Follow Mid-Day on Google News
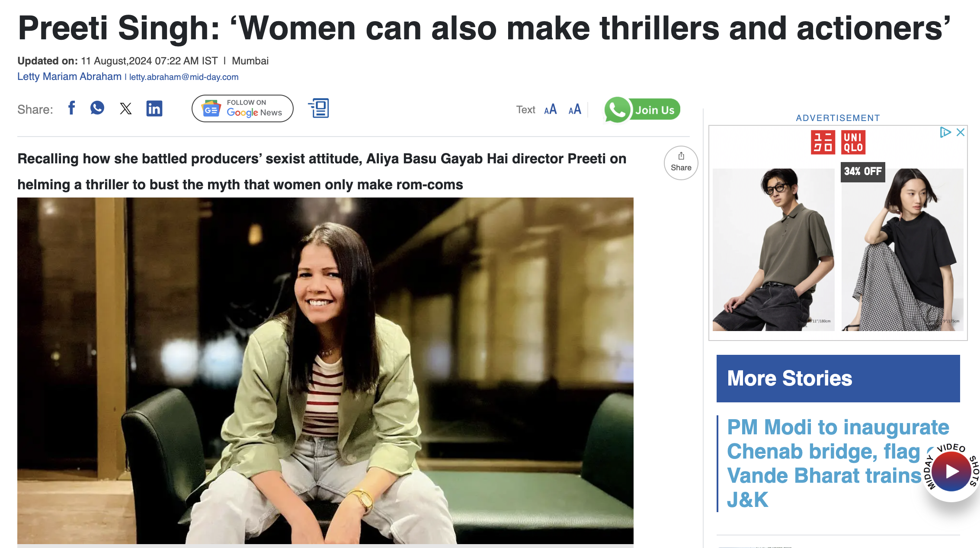The height and width of the screenshot is (548, 980). 242,108
